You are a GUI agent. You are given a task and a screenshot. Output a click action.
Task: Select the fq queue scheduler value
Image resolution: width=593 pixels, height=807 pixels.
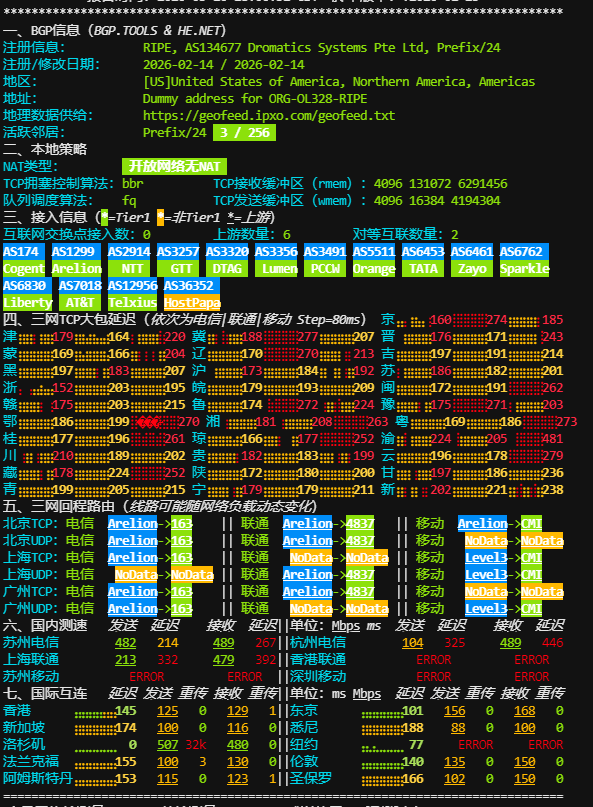129,200
